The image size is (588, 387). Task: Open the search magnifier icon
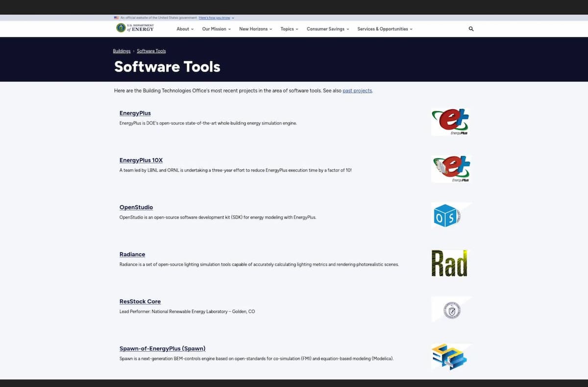click(x=471, y=29)
